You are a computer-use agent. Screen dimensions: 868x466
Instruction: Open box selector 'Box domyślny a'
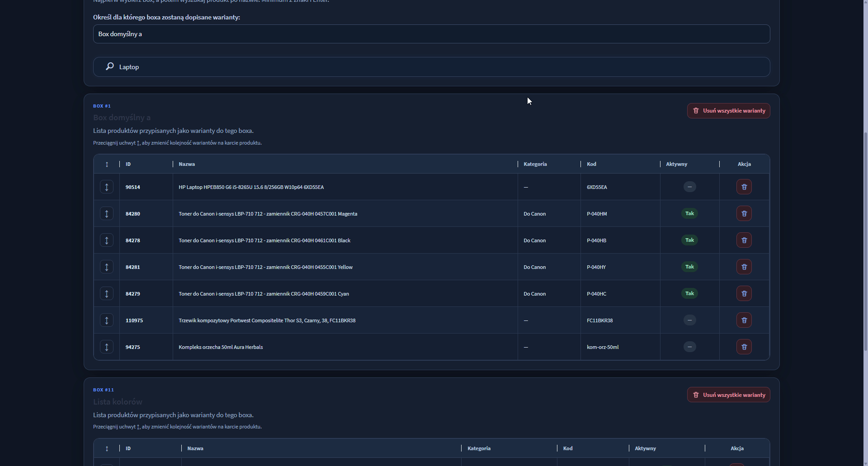431,34
